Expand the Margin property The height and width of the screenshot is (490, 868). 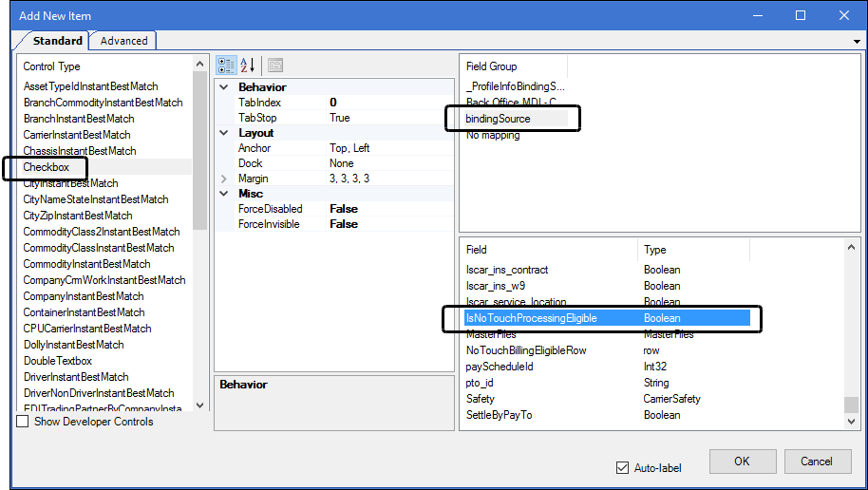click(x=223, y=179)
